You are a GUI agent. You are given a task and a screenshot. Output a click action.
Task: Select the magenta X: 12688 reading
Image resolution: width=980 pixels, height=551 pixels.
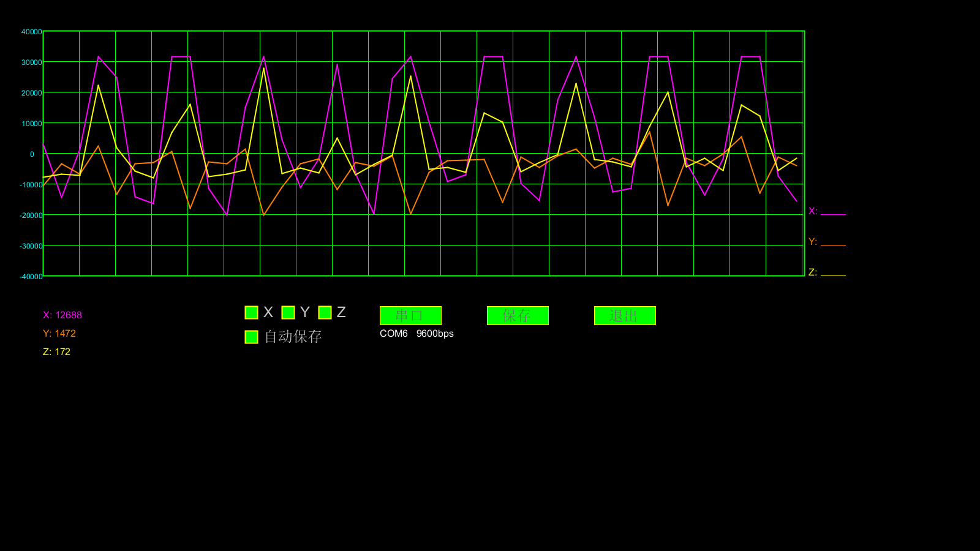click(62, 315)
